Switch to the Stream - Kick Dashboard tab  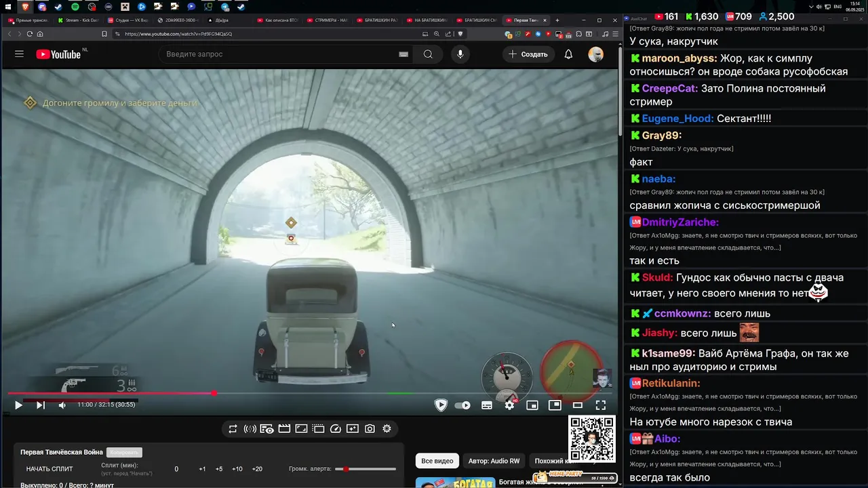pyautogui.click(x=79, y=20)
